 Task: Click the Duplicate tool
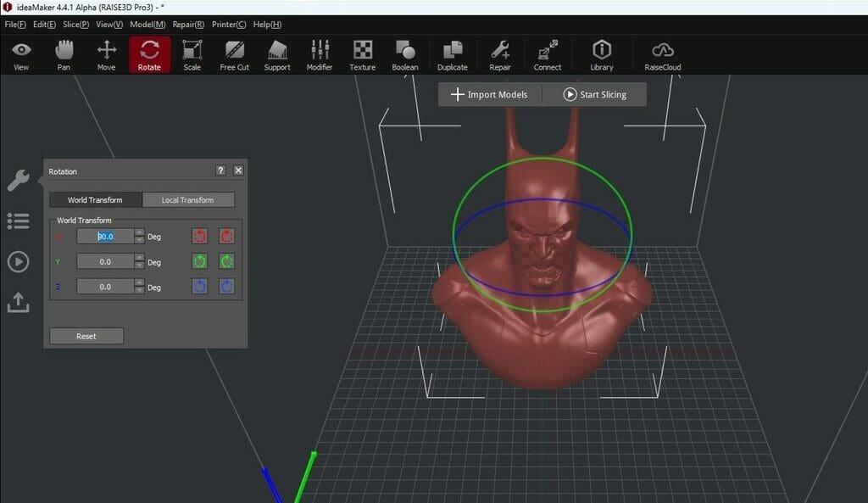point(453,55)
